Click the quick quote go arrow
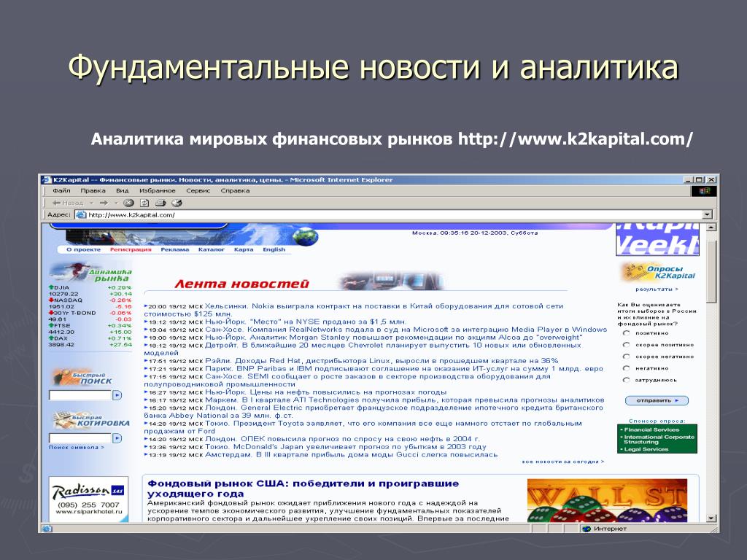Viewport: 747px width, 560px height. (x=117, y=438)
